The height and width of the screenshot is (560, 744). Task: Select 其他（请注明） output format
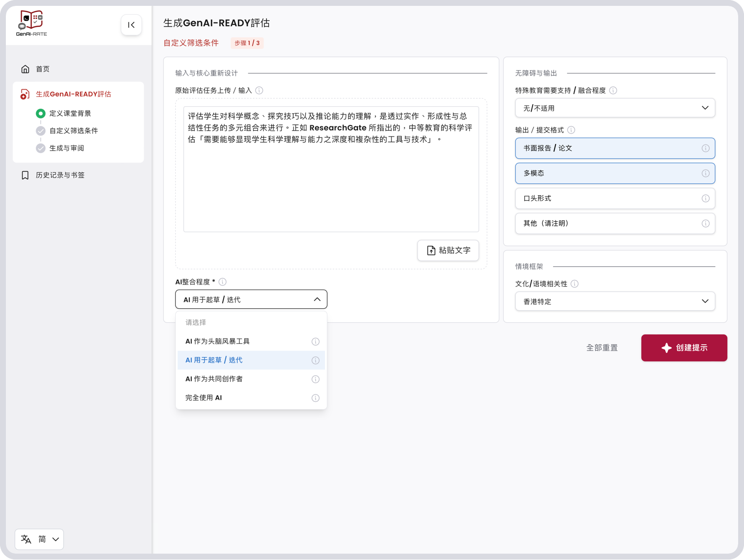(615, 224)
